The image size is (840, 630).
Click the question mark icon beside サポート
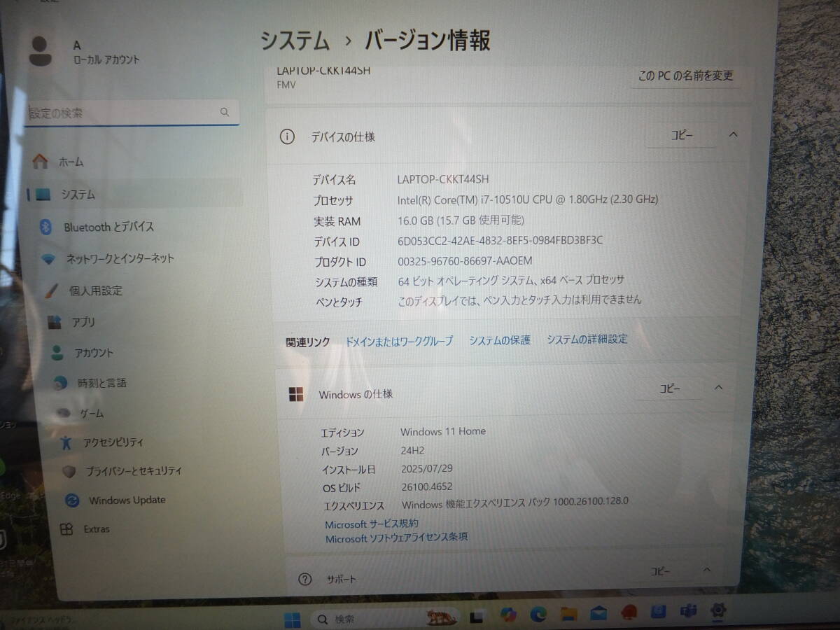[x=304, y=579]
